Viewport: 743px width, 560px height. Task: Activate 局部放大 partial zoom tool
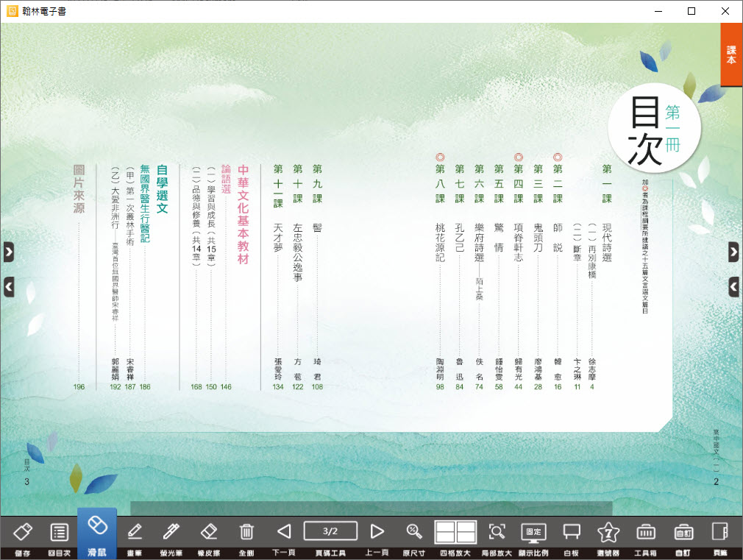pos(497,532)
